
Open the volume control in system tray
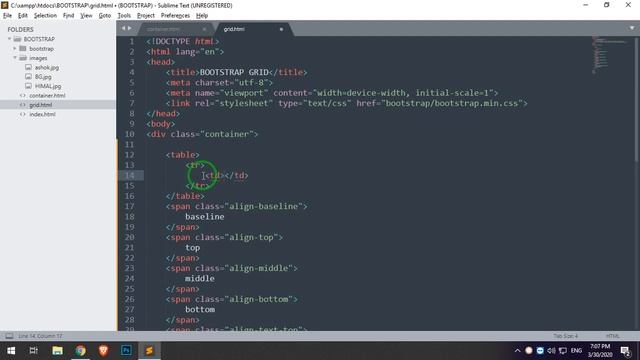coord(551,351)
